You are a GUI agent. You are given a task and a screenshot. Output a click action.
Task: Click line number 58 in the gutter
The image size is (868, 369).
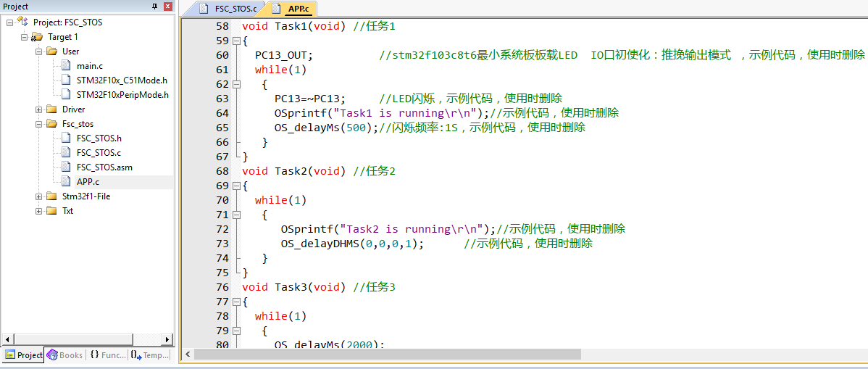click(x=222, y=26)
